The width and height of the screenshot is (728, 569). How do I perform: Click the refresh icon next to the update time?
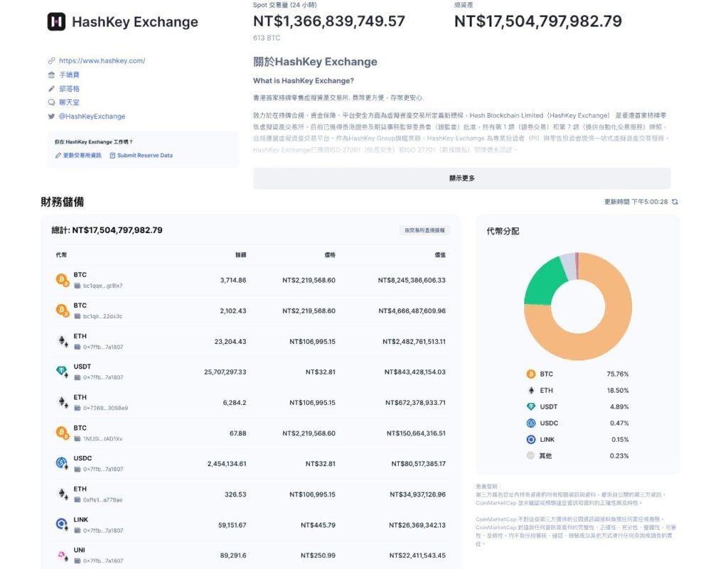673,202
